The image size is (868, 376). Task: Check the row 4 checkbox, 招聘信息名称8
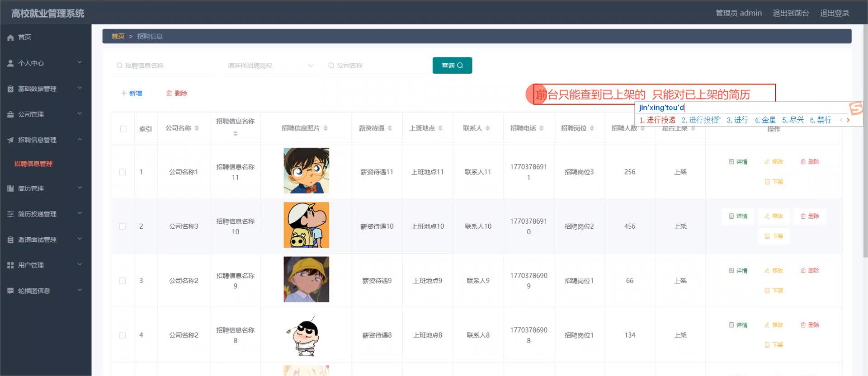123,335
